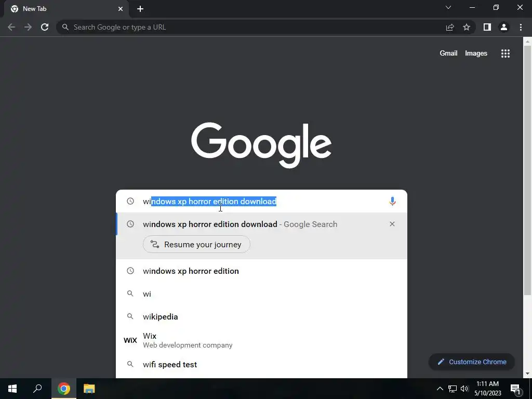This screenshot has width=532, height=399.
Task: Select the Wix web development company suggestion
Action: coord(262,340)
